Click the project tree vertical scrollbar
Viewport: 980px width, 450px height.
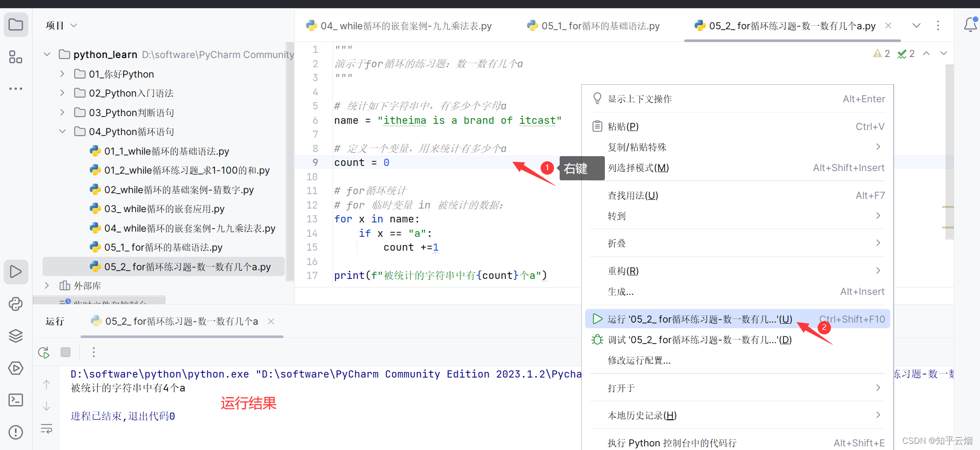coord(290,162)
